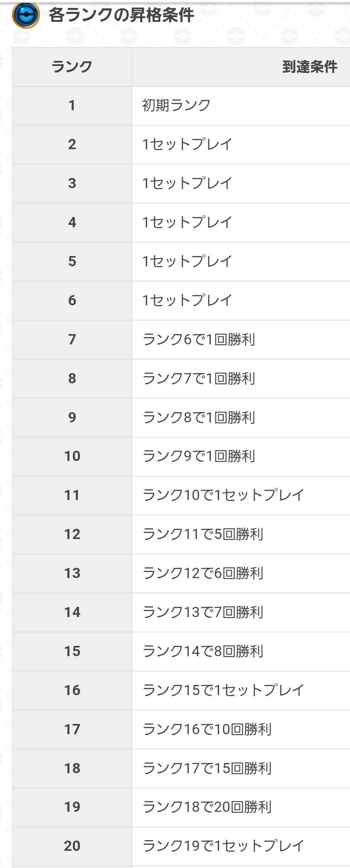Viewport: 350px width, 868px height.
Task: Click the 初期ランク condition cell
Action: (176, 105)
